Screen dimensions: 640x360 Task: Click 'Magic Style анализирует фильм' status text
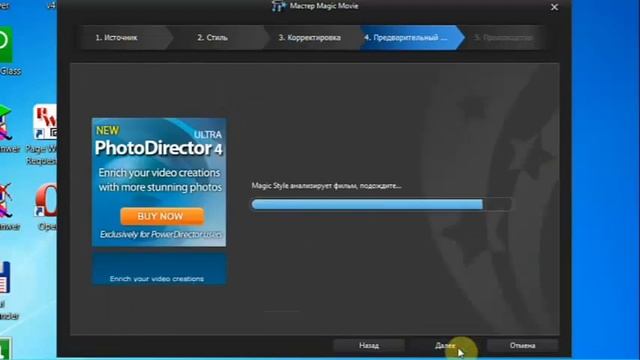pyautogui.click(x=326, y=186)
